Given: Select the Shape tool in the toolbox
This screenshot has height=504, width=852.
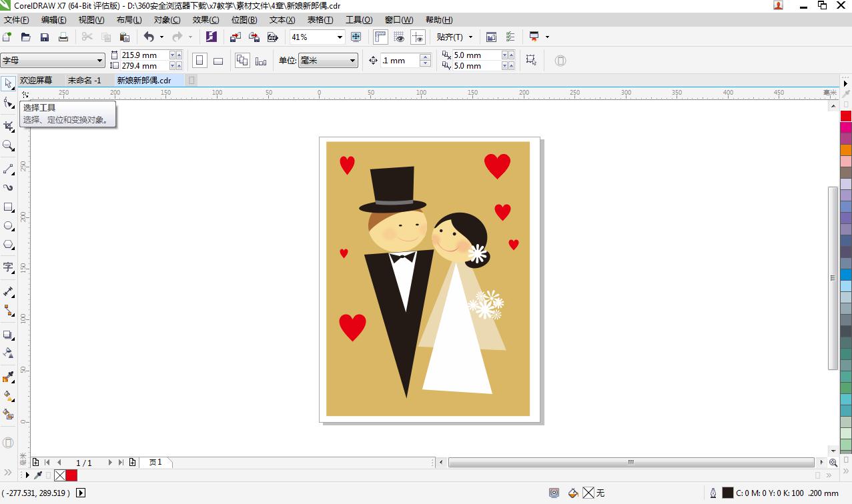Looking at the screenshot, I should [8, 102].
